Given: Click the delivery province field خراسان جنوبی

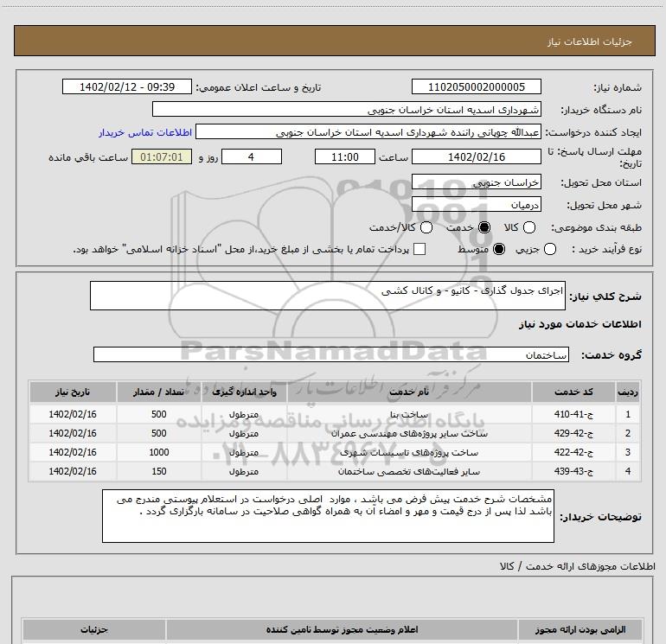Looking at the screenshot, I should [x=476, y=182].
